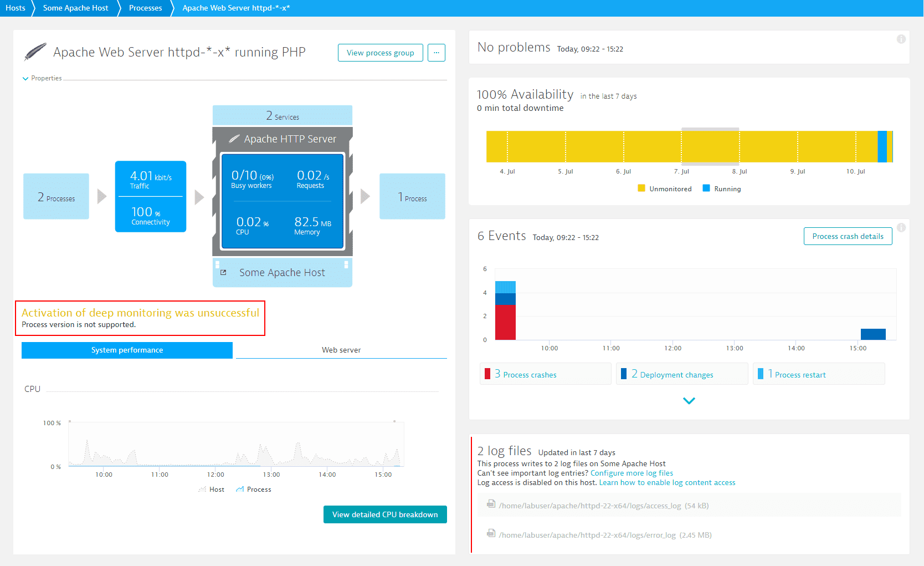The image size is (924, 566).
Task: Click Apache Web Server httpd breadcrumb
Action: pos(237,8)
